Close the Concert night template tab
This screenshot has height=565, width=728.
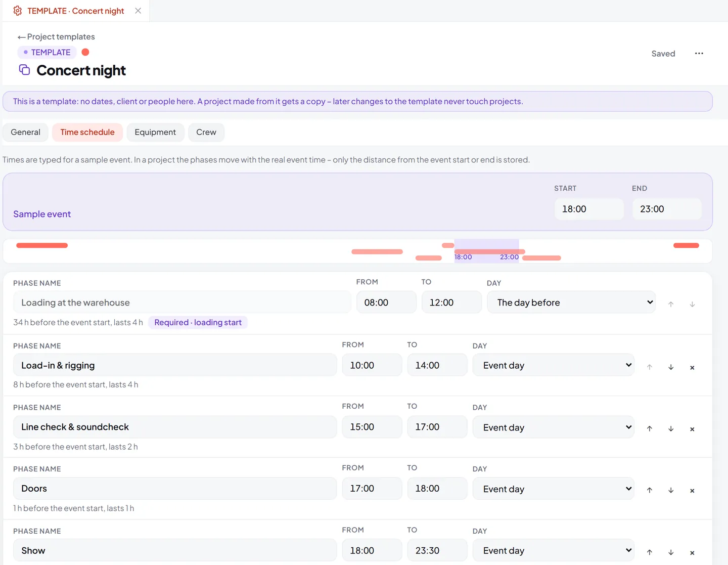(x=138, y=11)
